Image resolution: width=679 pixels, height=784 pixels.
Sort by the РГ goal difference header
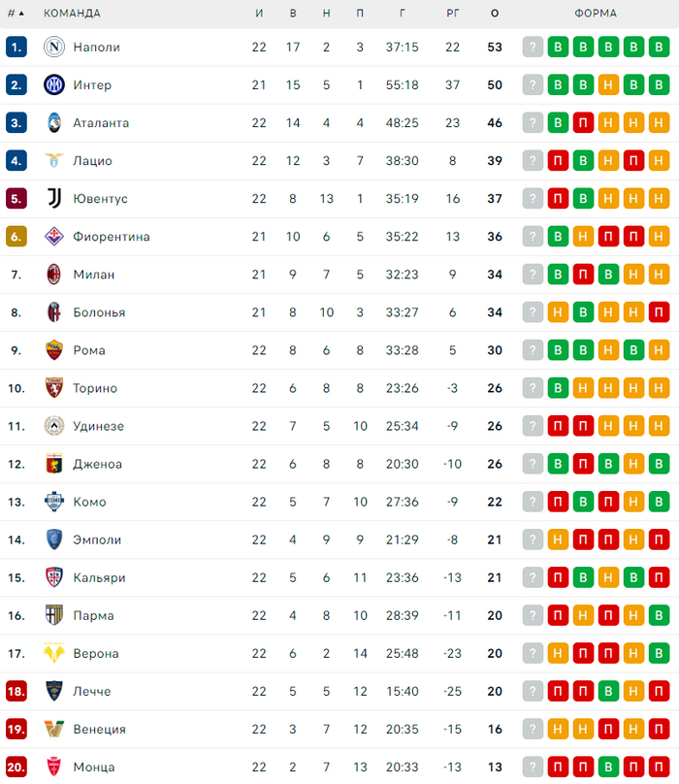(x=452, y=14)
